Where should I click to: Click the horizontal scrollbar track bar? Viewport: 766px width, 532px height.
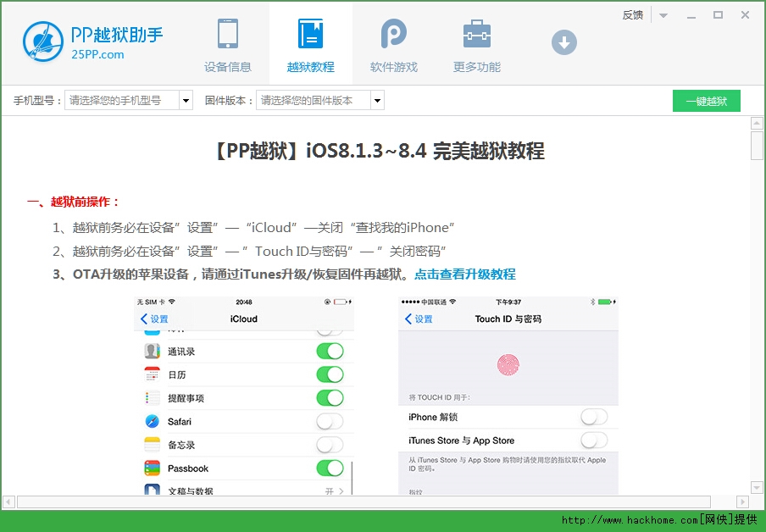coord(364,502)
